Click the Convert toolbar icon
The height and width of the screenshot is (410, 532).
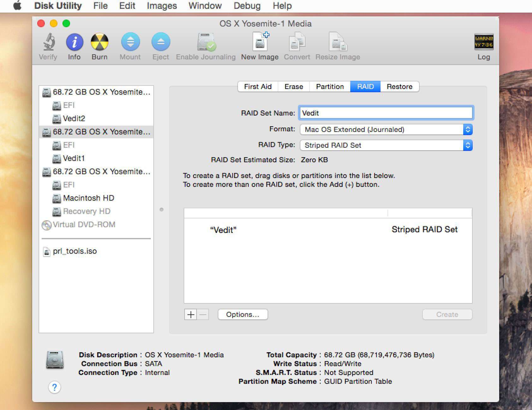click(297, 42)
